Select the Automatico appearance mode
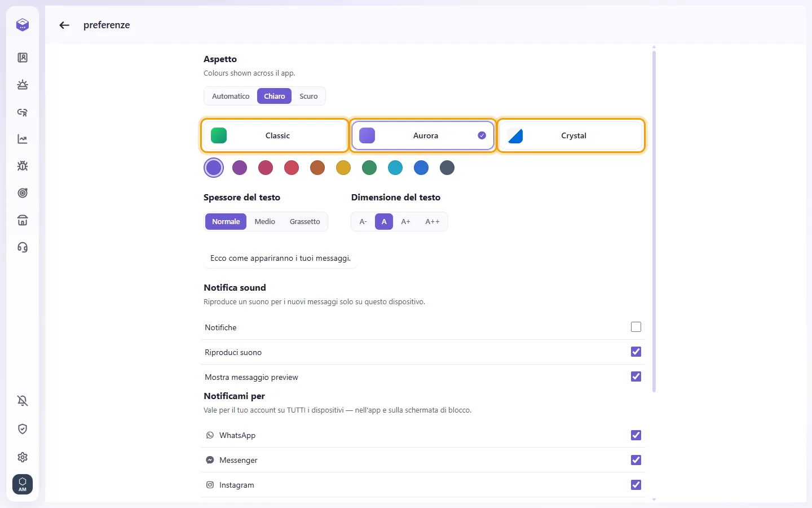812x508 pixels. click(231, 96)
